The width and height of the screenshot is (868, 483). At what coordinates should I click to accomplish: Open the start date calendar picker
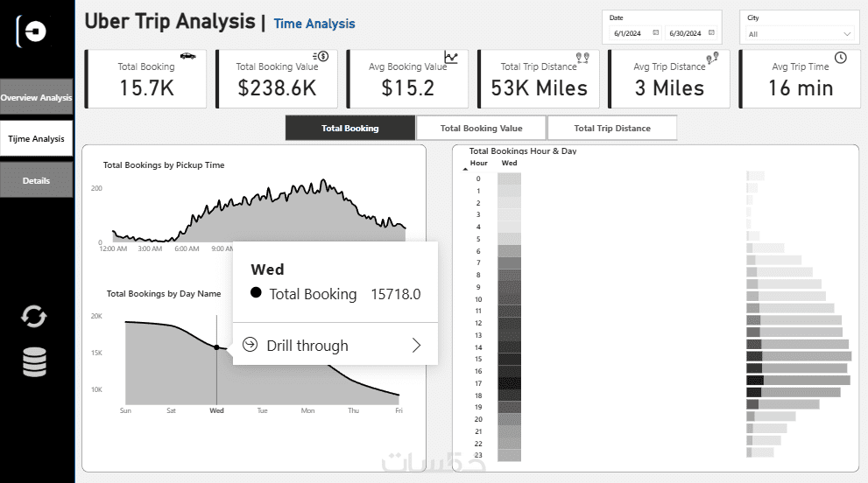[656, 33]
